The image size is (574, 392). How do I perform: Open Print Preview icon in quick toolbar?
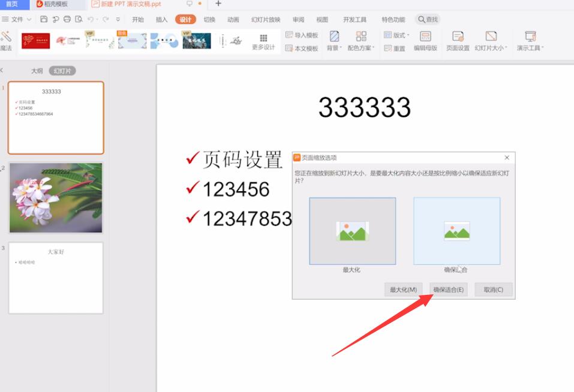79,19
